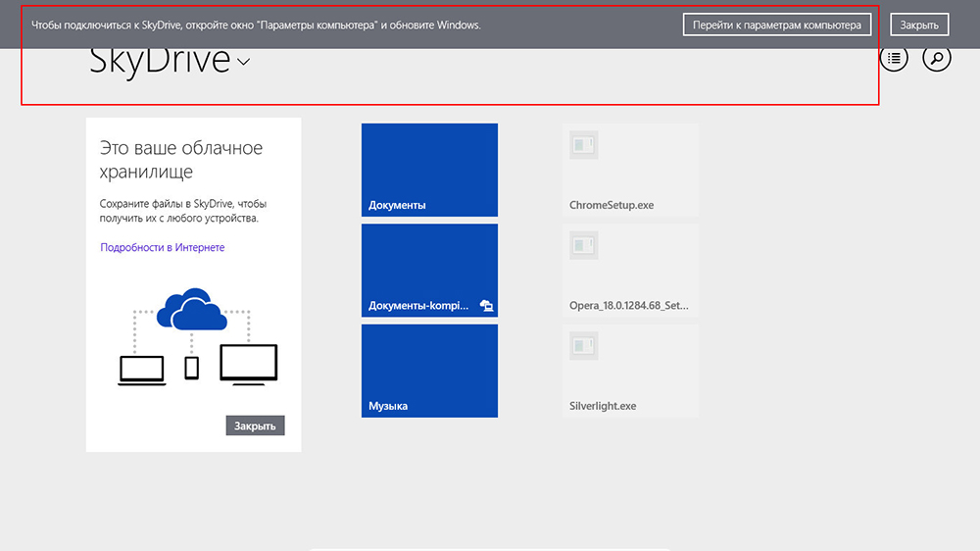Select the ChromeSetup.exe file tile
The image size is (980, 551).
click(630, 170)
